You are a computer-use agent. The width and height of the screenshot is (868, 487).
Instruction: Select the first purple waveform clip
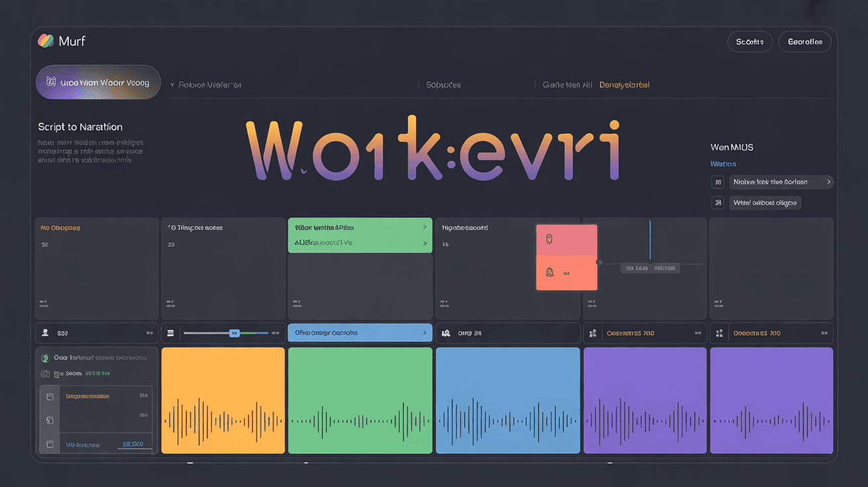(645, 400)
